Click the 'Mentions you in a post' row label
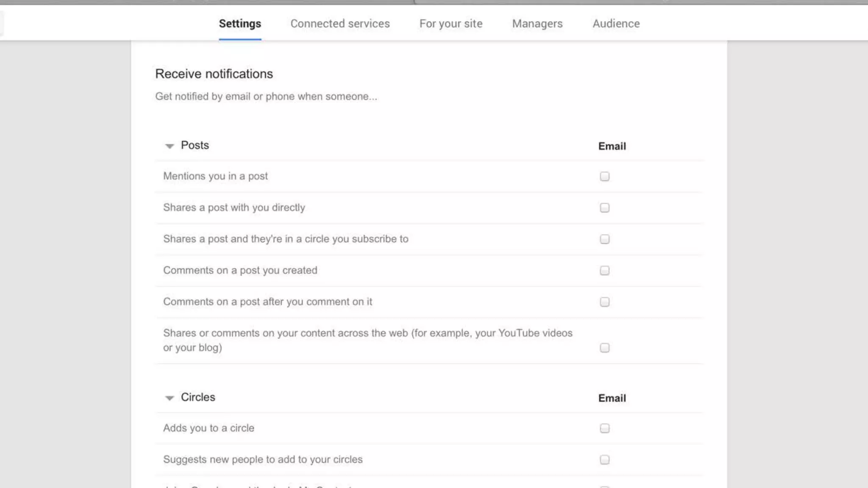 (x=215, y=176)
